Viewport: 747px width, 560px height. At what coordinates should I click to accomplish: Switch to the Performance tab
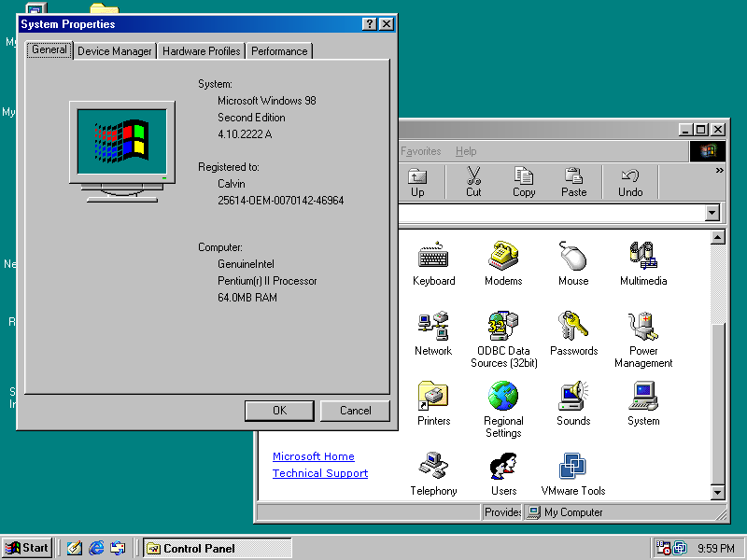[278, 51]
